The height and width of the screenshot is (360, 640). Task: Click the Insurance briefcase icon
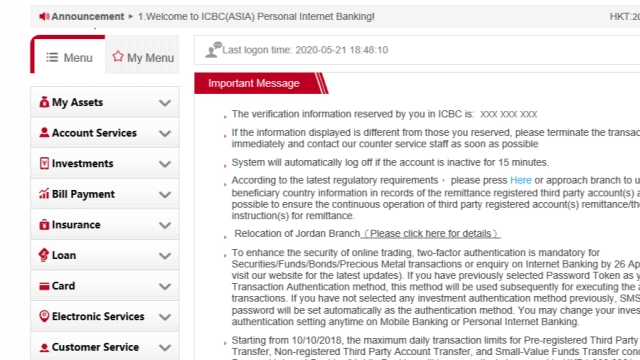point(44,224)
